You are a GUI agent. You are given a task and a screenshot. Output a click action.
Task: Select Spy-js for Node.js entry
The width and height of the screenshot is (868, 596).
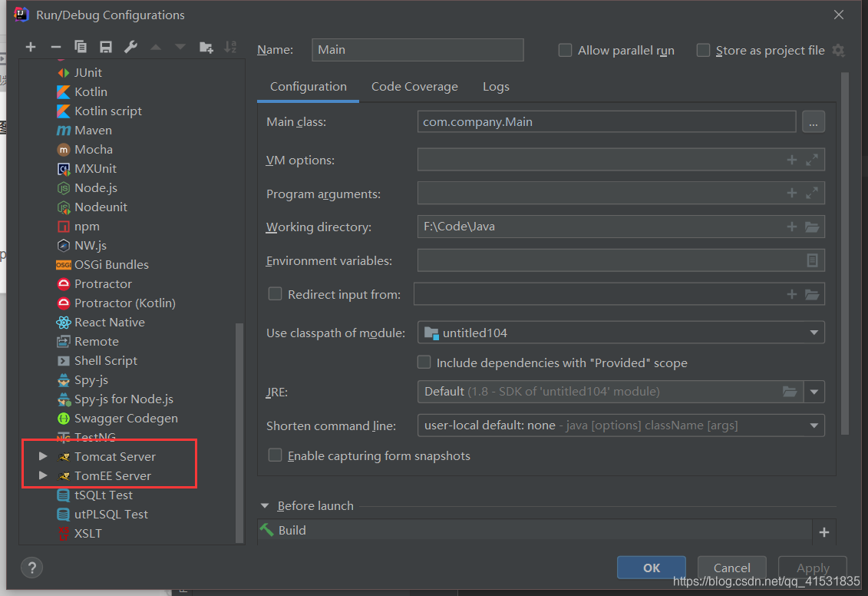click(x=115, y=399)
